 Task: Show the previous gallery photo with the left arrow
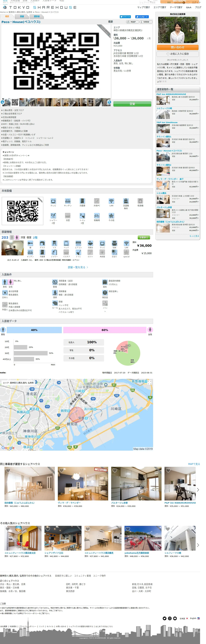[x=3, y=102]
